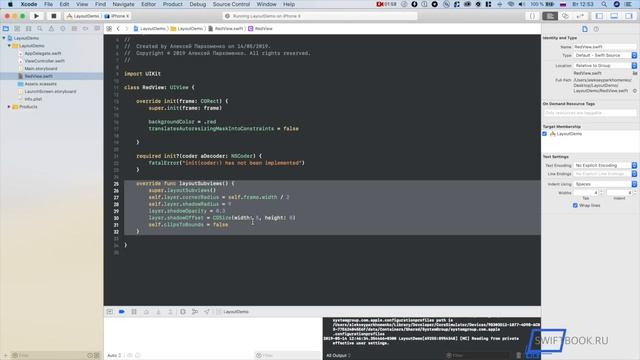Open the related items grid icon
The width and height of the screenshot is (640, 360).
109,29
